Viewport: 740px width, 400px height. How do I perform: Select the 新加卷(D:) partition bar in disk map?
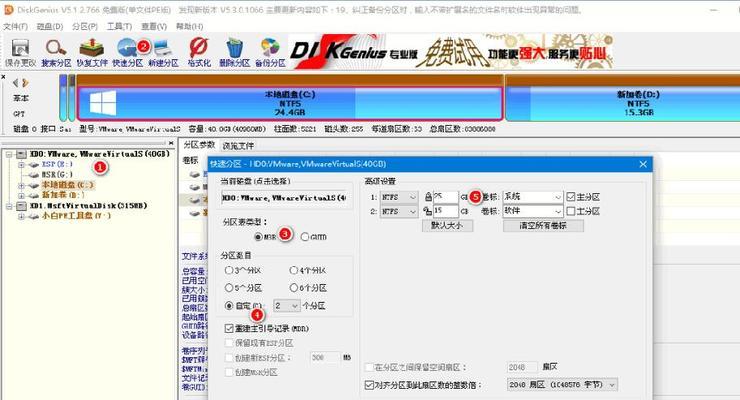click(623, 103)
